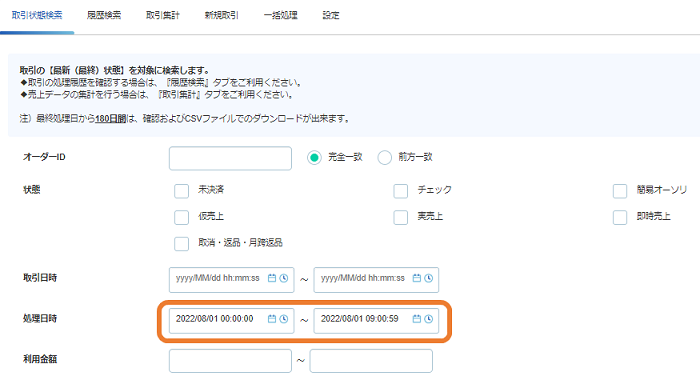Check the 実売上 status checkbox

[400, 217]
